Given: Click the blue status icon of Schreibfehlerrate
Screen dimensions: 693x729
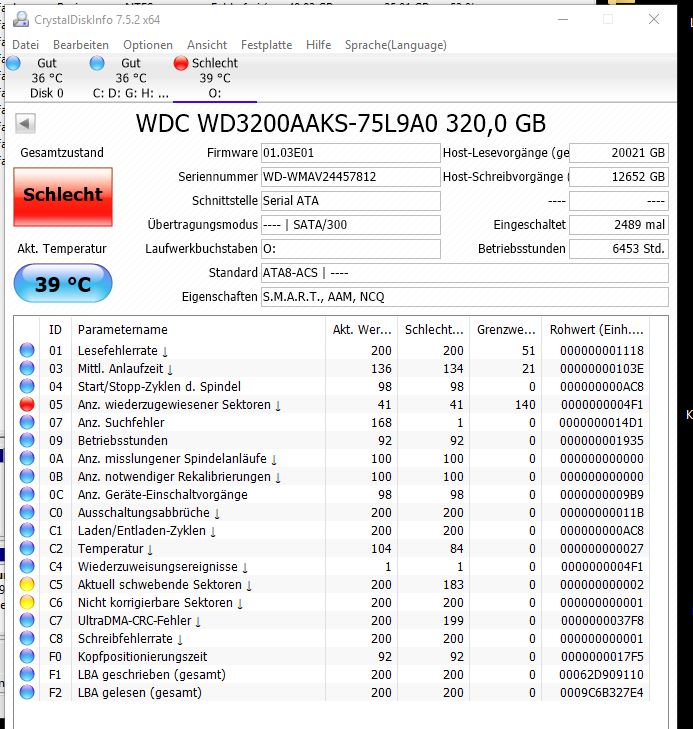Looking at the screenshot, I should tap(27, 638).
